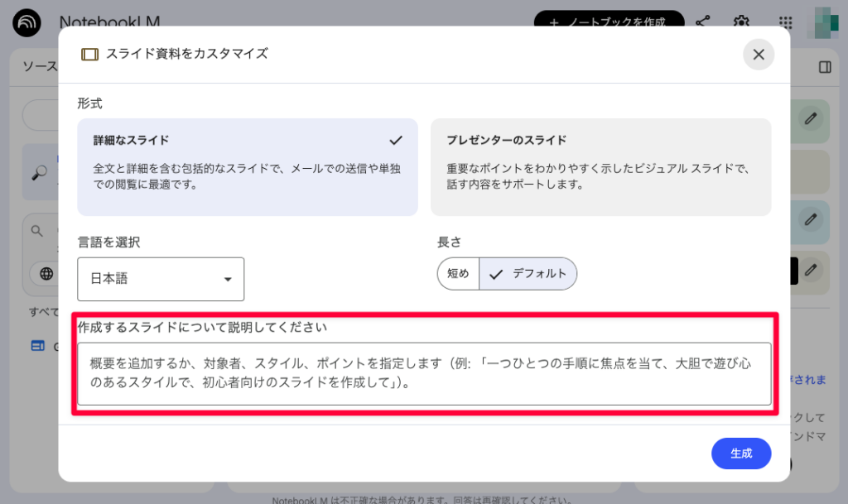Keep デフォルト length selected

pyautogui.click(x=528, y=273)
